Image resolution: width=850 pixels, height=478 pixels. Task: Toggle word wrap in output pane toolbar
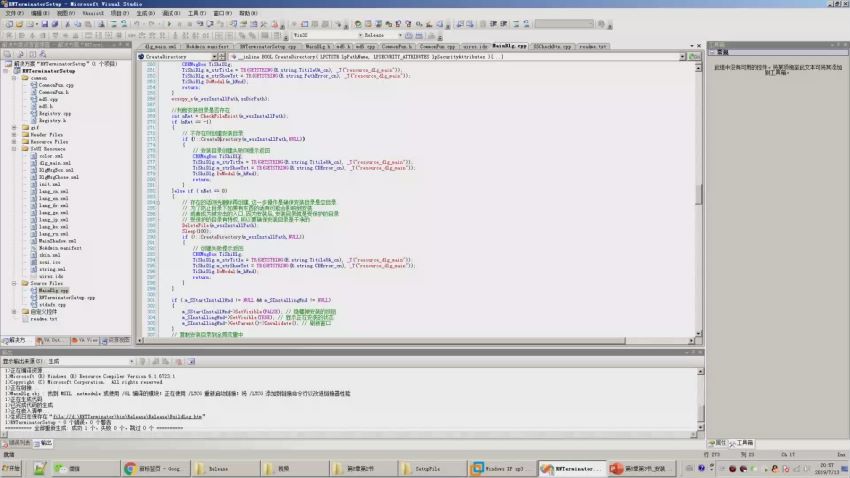[x=191, y=361]
